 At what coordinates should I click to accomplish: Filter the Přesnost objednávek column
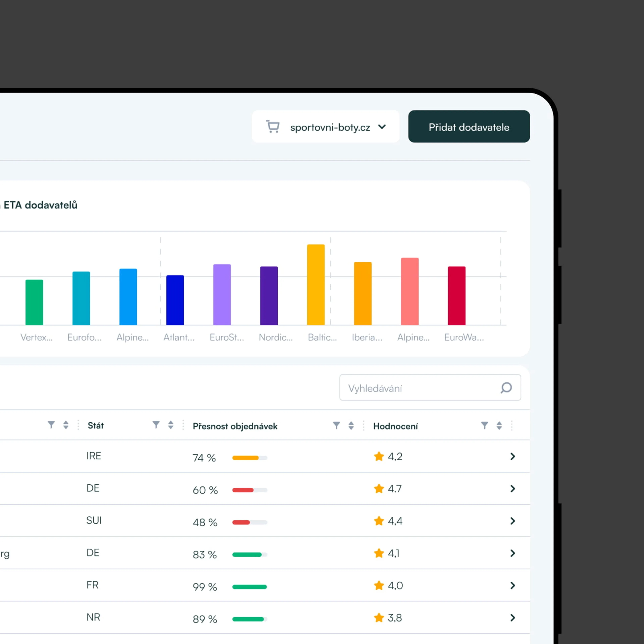point(336,425)
